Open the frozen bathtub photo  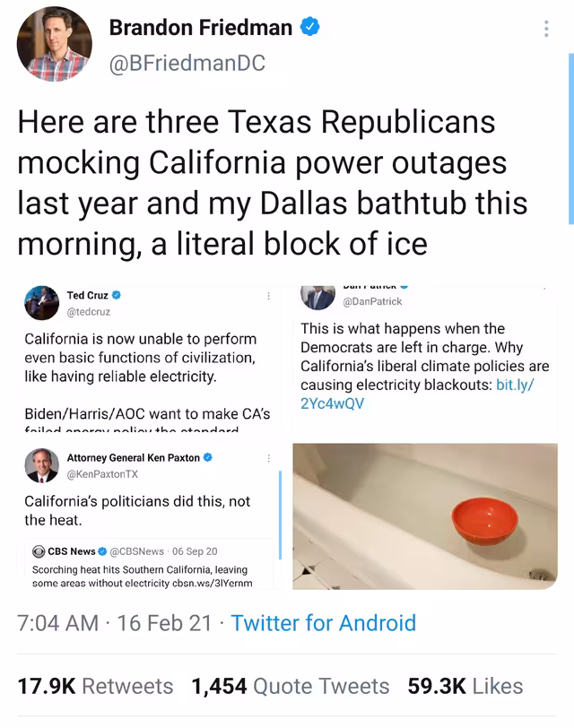coord(424,516)
